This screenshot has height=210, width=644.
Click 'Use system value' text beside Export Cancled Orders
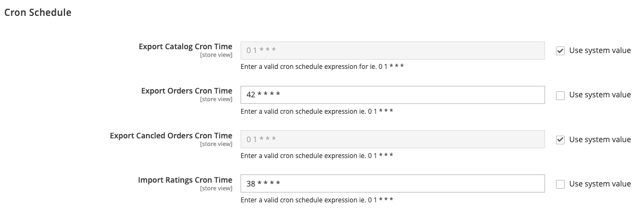tap(600, 139)
